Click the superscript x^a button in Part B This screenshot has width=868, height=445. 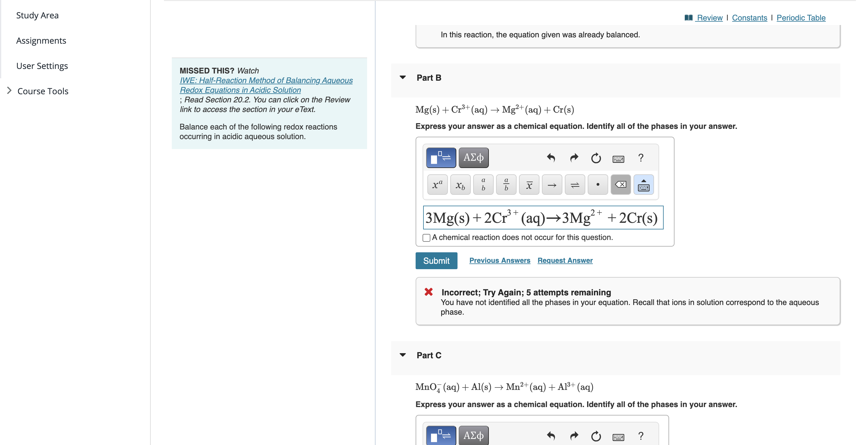[437, 185]
